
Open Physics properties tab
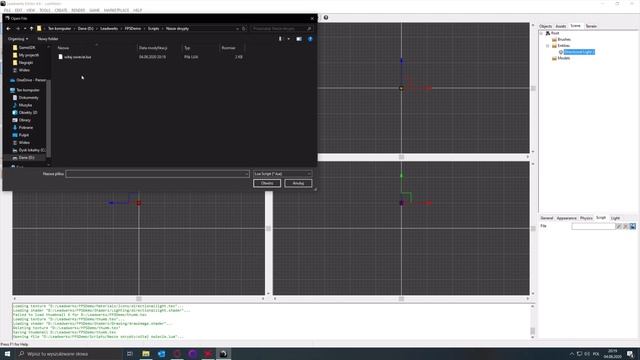(x=586, y=218)
